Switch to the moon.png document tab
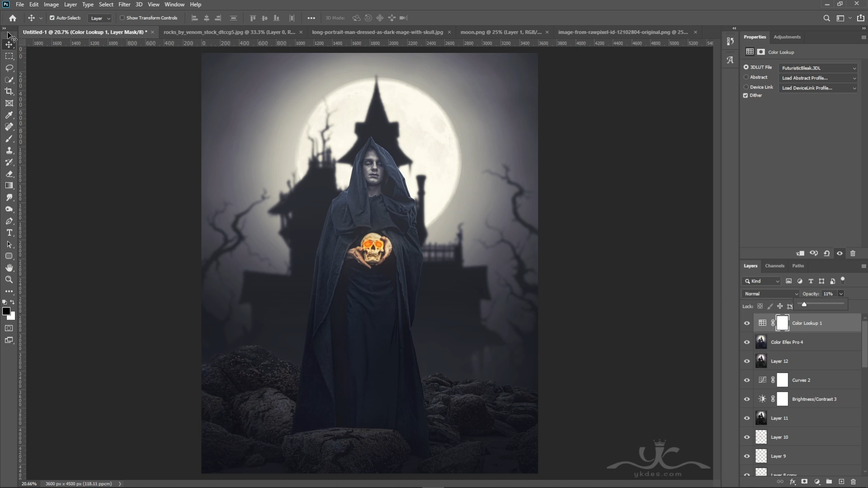Viewport: 868px width, 488px height. (x=500, y=32)
